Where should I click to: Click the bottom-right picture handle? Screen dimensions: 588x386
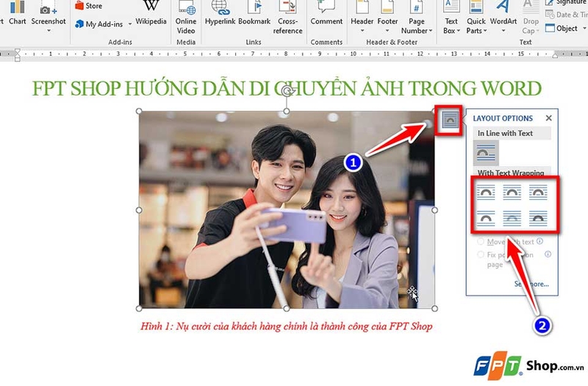(x=434, y=308)
